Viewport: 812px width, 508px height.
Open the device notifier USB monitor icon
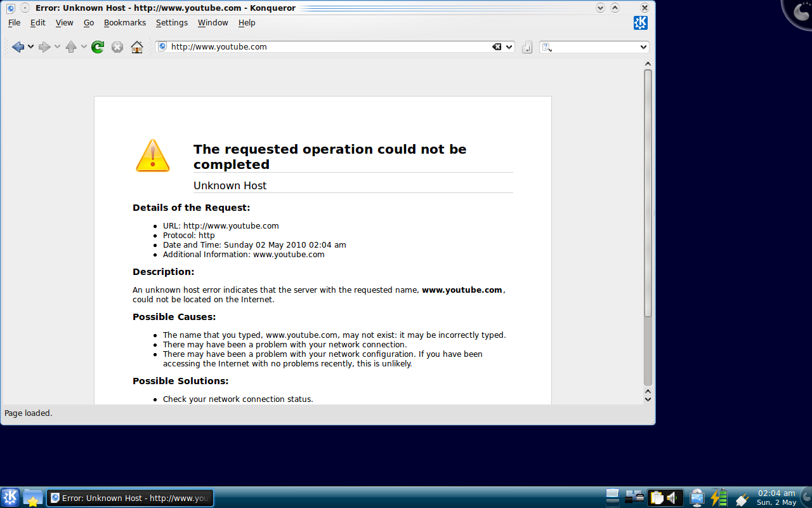coord(697,497)
